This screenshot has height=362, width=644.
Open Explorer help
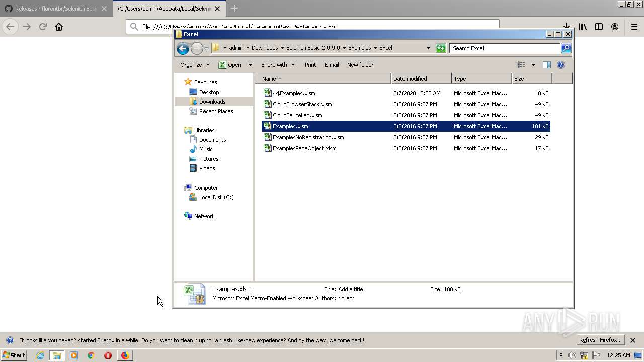(x=561, y=65)
